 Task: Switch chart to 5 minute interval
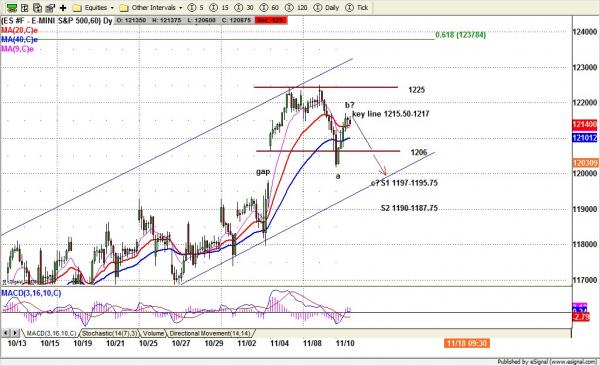click(x=196, y=8)
